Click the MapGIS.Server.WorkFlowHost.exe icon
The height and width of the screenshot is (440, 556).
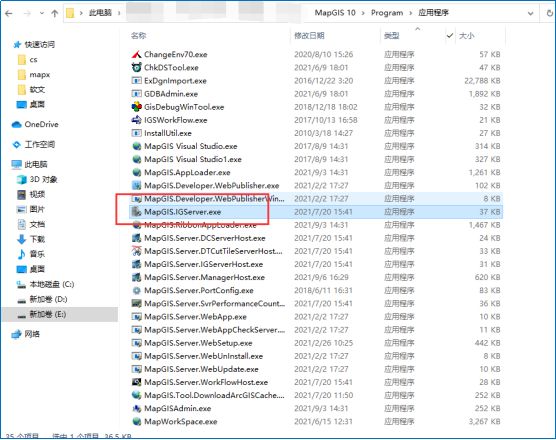click(x=137, y=382)
